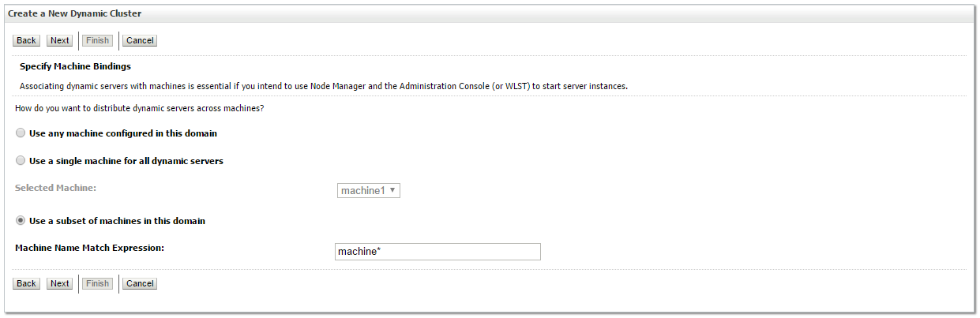Click the 'Machine Name Match Expression:' label
Viewport: 980px width, 318px height.
coord(89,248)
